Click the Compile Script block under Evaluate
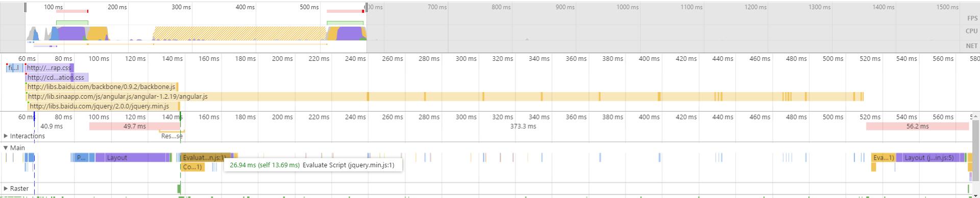 click(x=192, y=167)
